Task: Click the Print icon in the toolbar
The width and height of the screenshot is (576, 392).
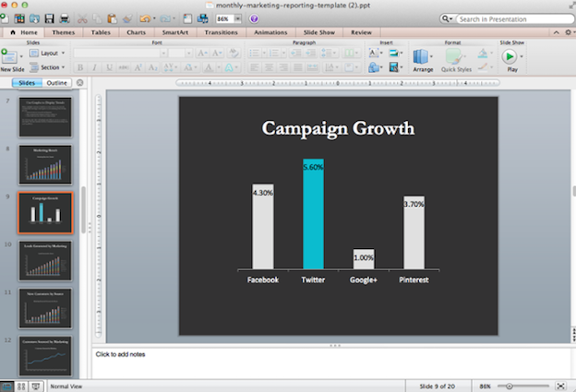Action: point(64,18)
